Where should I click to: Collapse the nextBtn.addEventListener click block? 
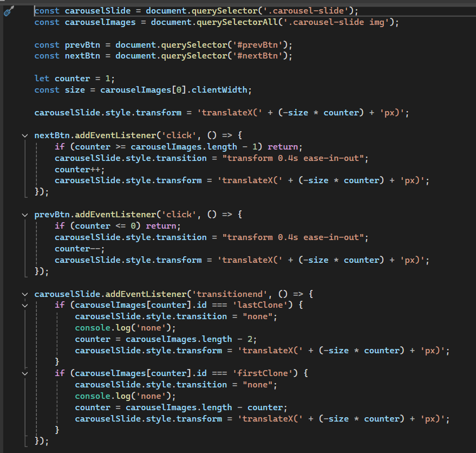click(x=25, y=135)
